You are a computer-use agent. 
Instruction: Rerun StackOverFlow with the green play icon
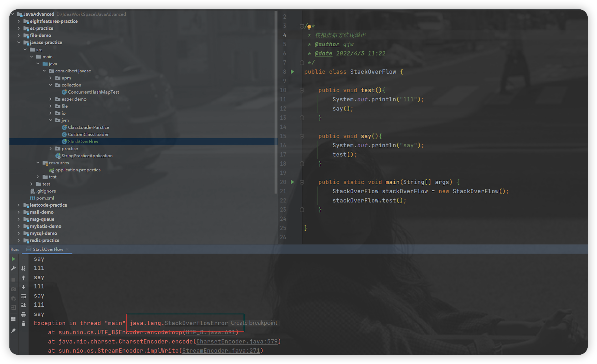(x=13, y=259)
